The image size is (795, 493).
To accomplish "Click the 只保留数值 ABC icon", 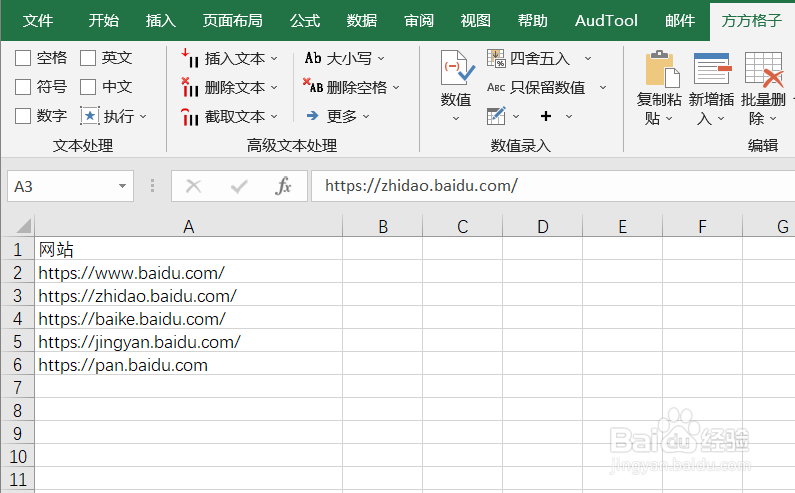I will tap(496, 87).
